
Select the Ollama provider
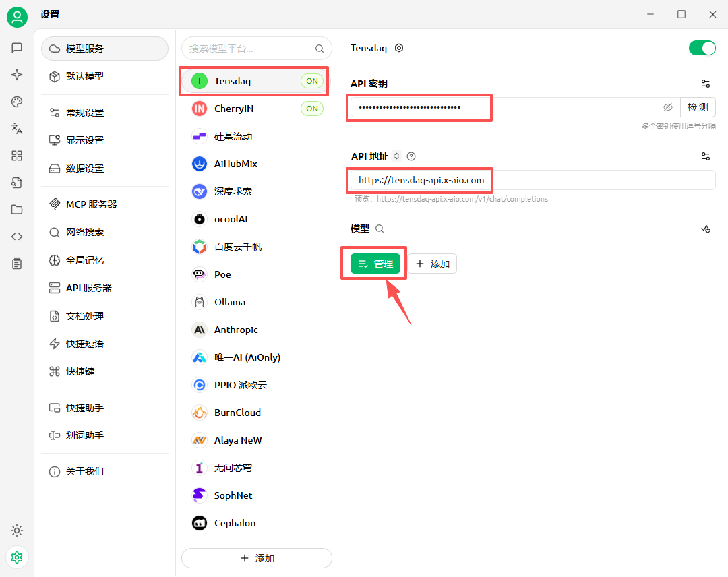(x=257, y=302)
